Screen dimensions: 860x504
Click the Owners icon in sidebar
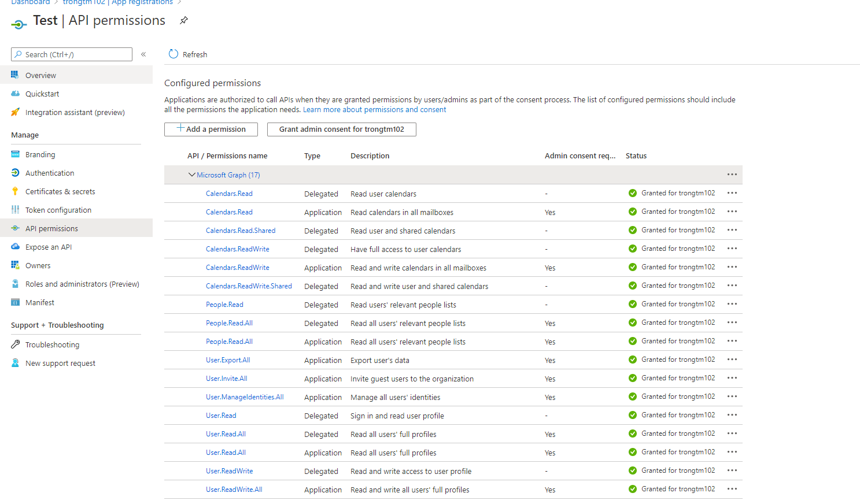(x=15, y=265)
